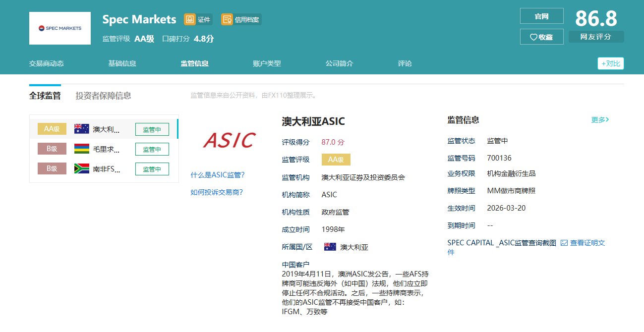Screen dimensions: 644x332
Task: Select the Mauritius flag regulator entry
Action: (x=81, y=149)
